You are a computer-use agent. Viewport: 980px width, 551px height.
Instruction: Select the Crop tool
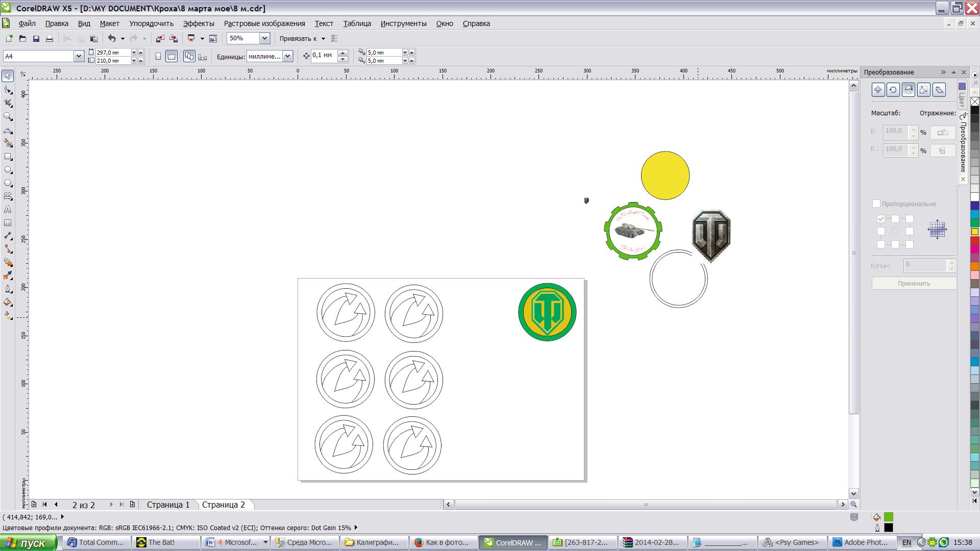[x=8, y=103]
